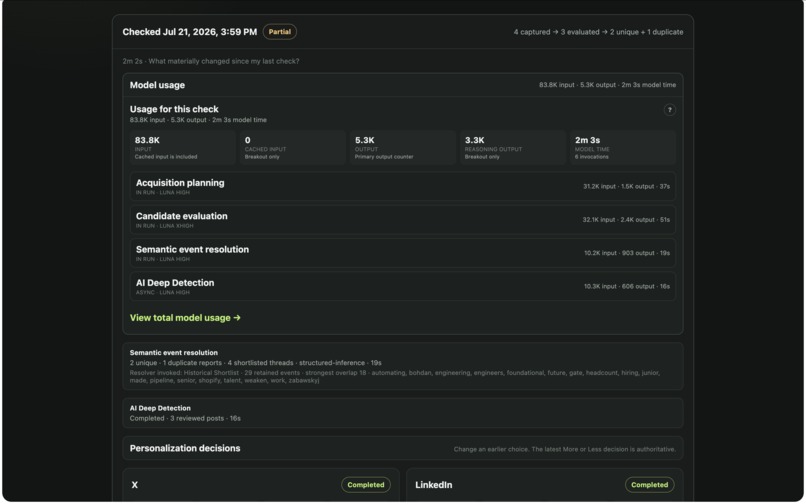Click the Semantic event resolution details card title
The height and width of the screenshot is (504, 806).
coord(174,353)
